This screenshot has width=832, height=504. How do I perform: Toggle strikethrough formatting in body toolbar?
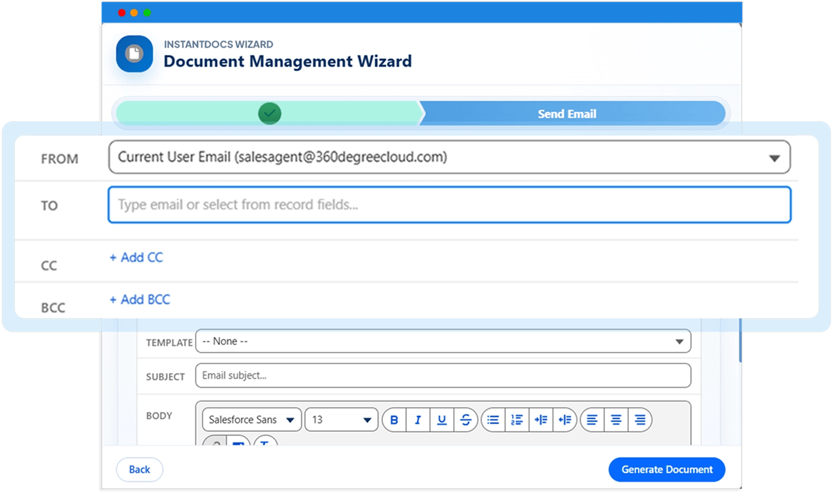click(x=466, y=420)
